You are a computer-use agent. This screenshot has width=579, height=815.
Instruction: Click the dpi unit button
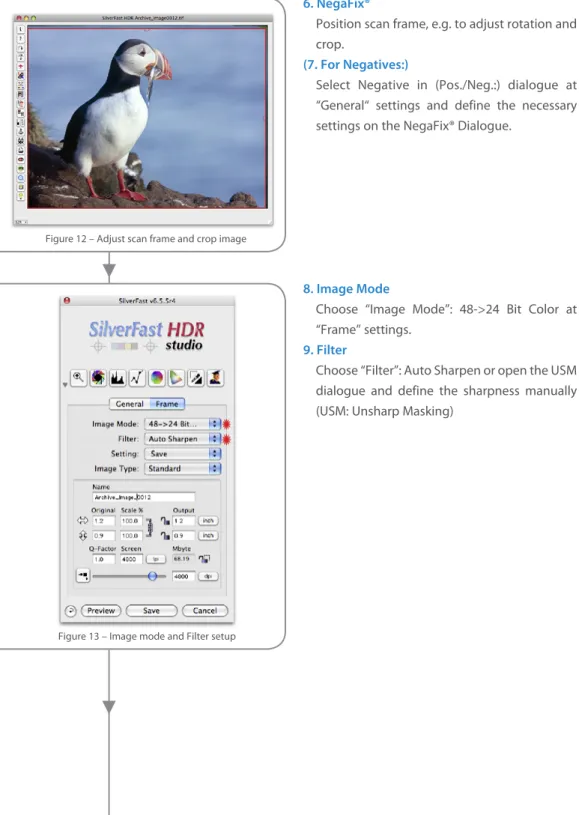click(208, 576)
